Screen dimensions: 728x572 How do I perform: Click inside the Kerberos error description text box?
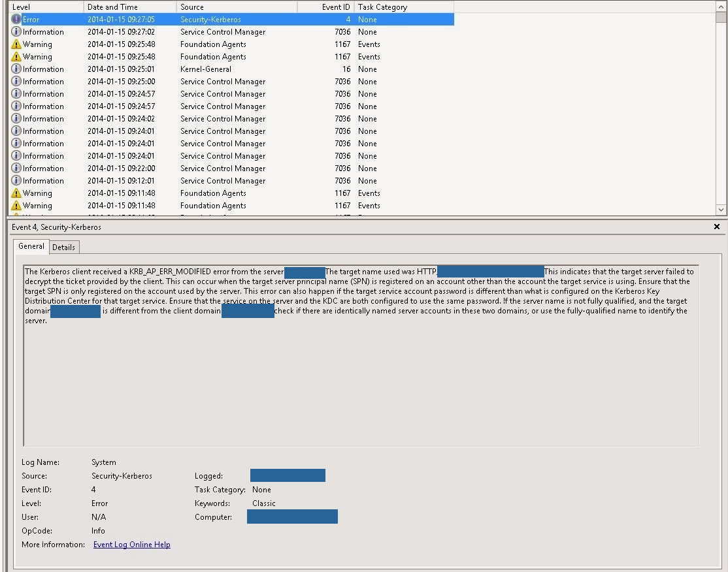point(361,379)
